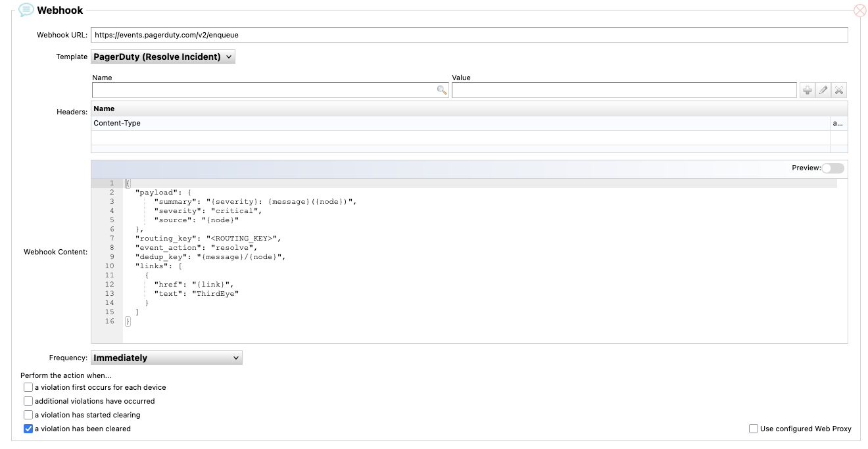Click line 9 containing "dedup_key" in editor
This screenshot has height=449, width=868.
210,256
